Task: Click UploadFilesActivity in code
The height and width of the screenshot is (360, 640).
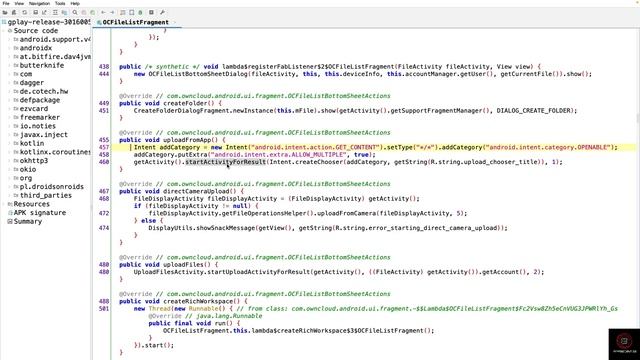Action: point(168,272)
